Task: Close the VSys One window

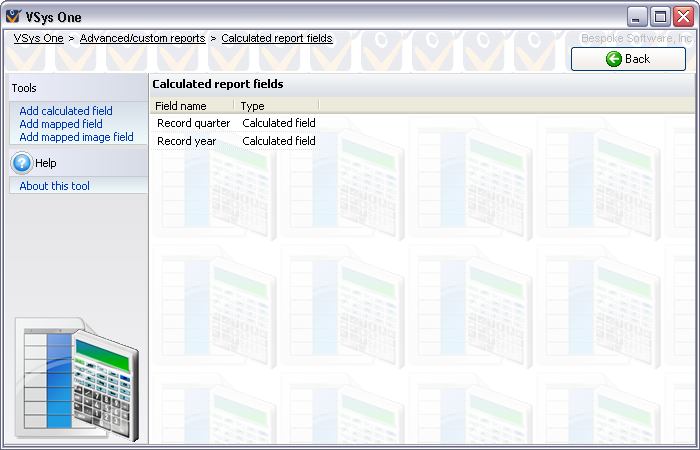Action: click(x=683, y=17)
